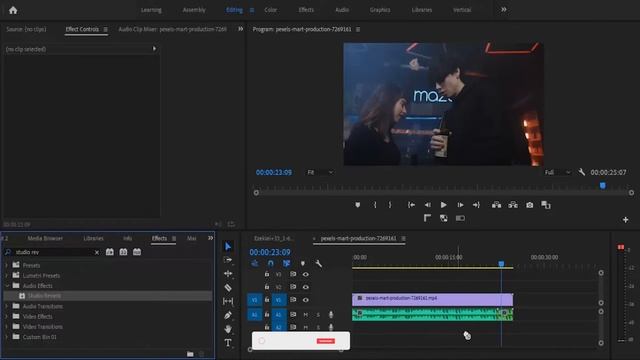Image resolution: width=640 pixels, height=360 pixels.
Task: Solo the A1 audio track
Action: [318, 315]
